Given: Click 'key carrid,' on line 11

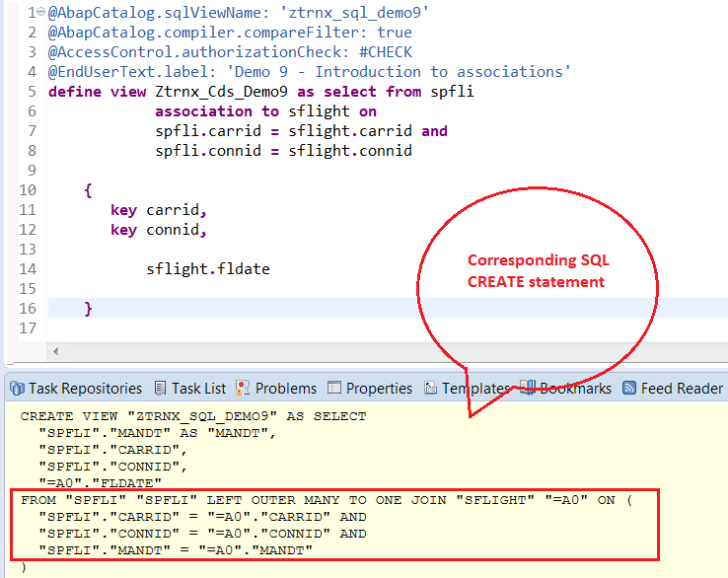Looking at the screenshot, I should click(158, 210).
